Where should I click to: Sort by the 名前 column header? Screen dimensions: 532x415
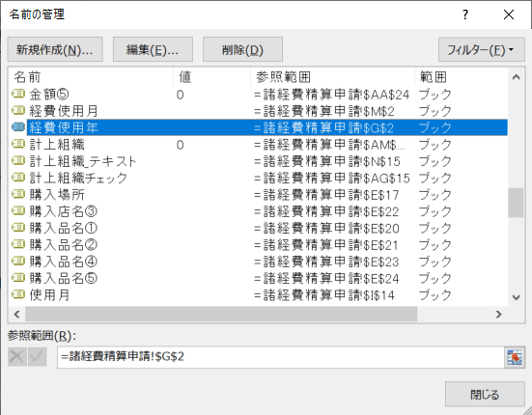tap(91, 77)
